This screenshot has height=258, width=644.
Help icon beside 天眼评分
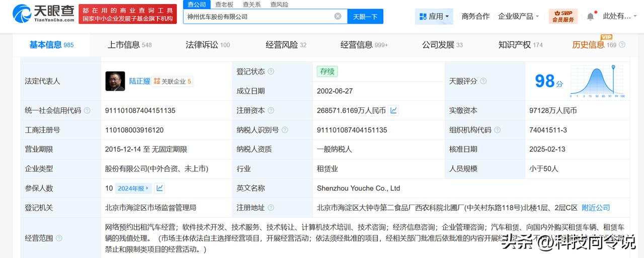tap(483, 81)
